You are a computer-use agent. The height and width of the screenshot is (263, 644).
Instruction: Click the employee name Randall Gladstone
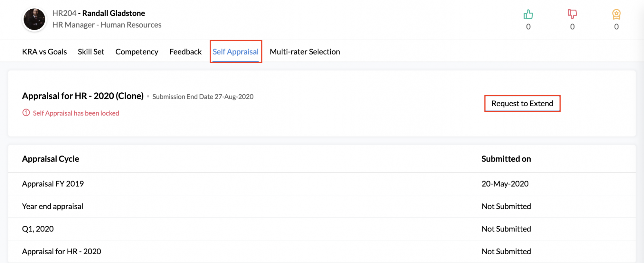pyautogui.click(x=114, y=13)
